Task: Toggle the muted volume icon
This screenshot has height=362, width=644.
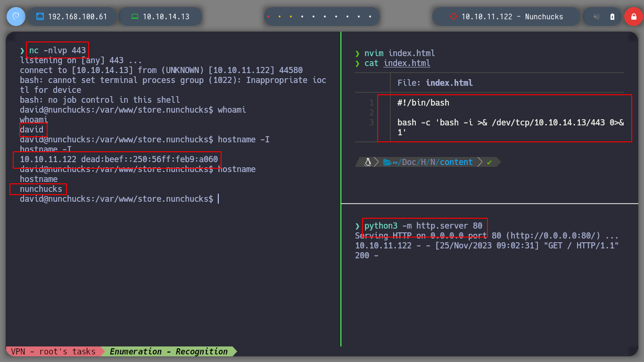Action: (596, 16)
